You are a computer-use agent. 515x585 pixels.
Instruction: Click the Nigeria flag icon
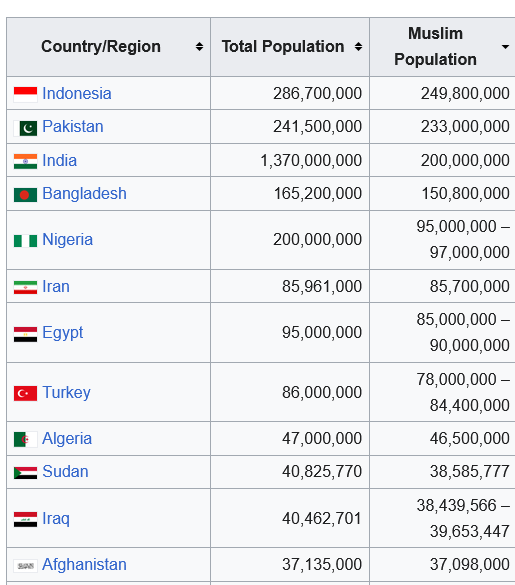point(25,241)
